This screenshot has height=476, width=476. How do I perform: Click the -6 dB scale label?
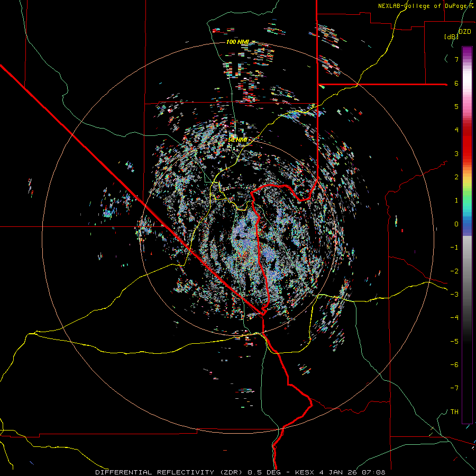pos(454,365)
